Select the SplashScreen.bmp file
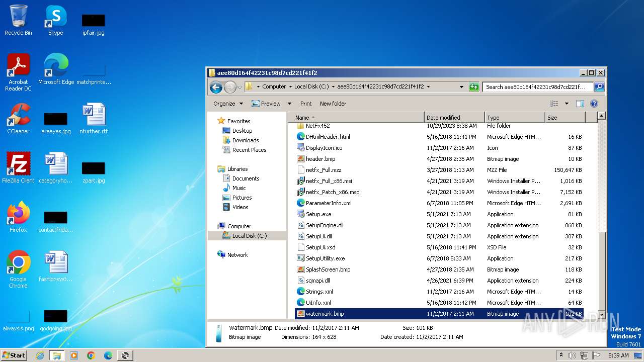This screenshot has width=644, height=362. click(439, 269)
